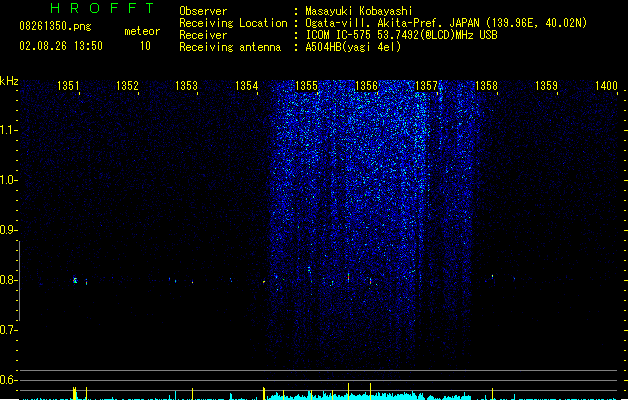
Task: Click the HROFFT title text
Action: pyautogui.click(x=103, y=8)
